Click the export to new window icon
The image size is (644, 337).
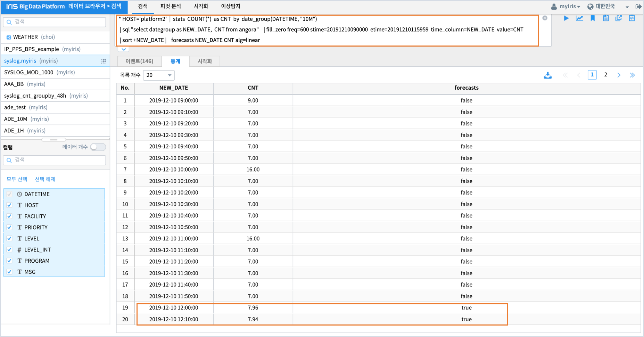point(619,18)
